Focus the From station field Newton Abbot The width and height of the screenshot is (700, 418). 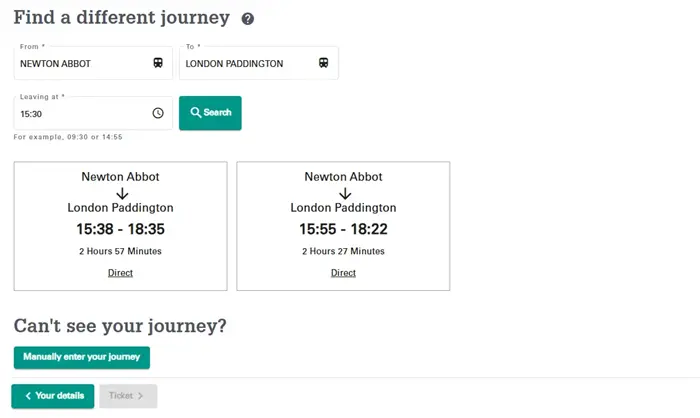[x=93, y=63]
